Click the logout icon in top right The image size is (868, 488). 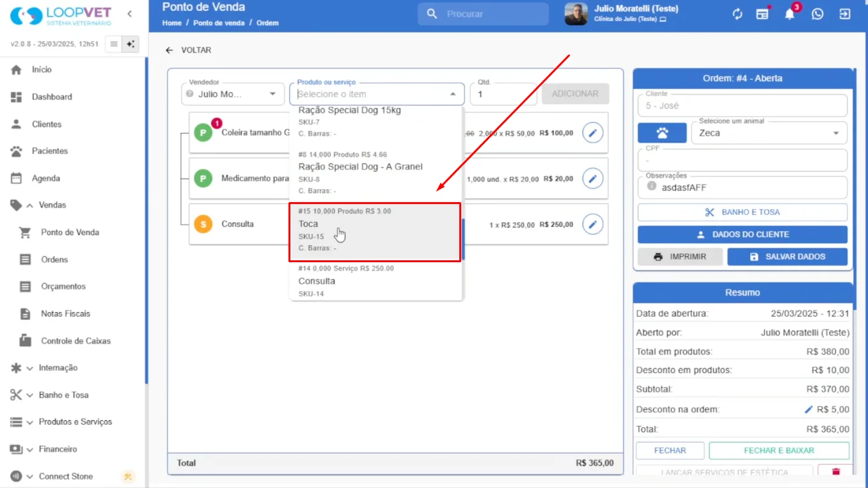[845, 14]
